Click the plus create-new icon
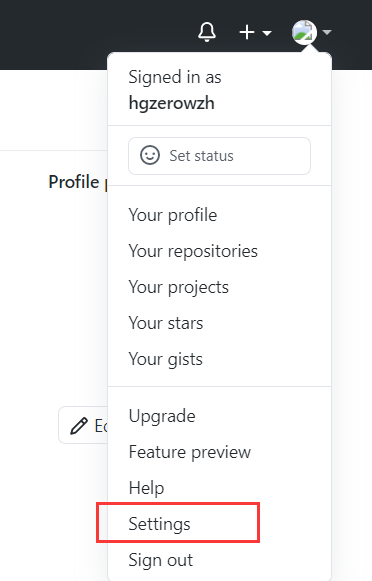The image size is (372, 581). point(247,33)
